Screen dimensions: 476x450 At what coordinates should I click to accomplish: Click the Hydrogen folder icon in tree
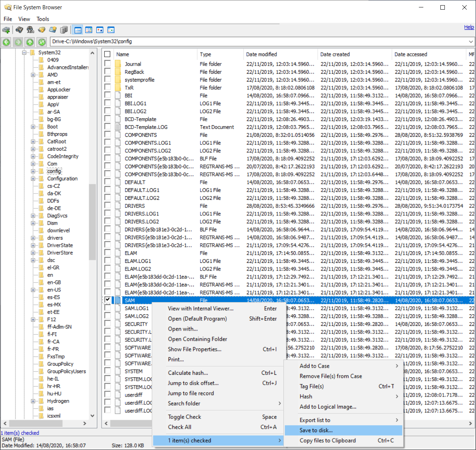coord(42,401)
